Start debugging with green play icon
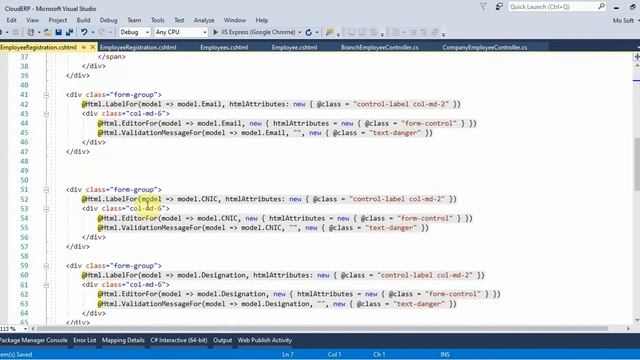The width and height of the screenshot is (640, 360). click(x=216, y=32)
